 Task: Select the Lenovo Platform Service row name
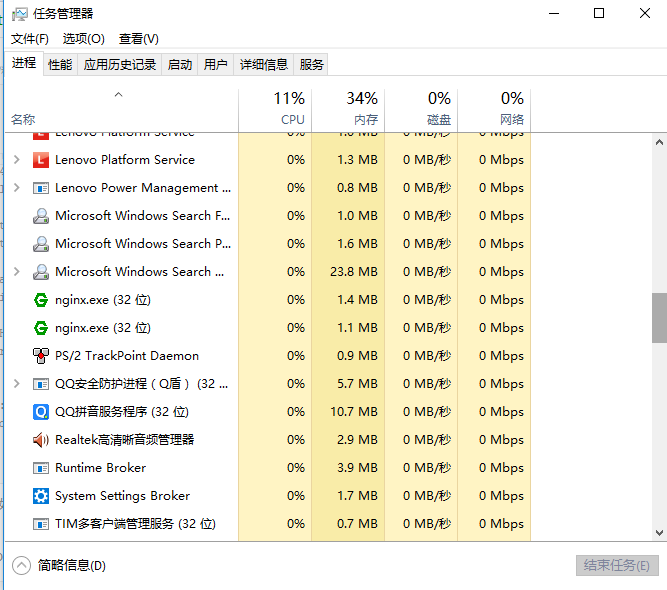tap(125, 160)
